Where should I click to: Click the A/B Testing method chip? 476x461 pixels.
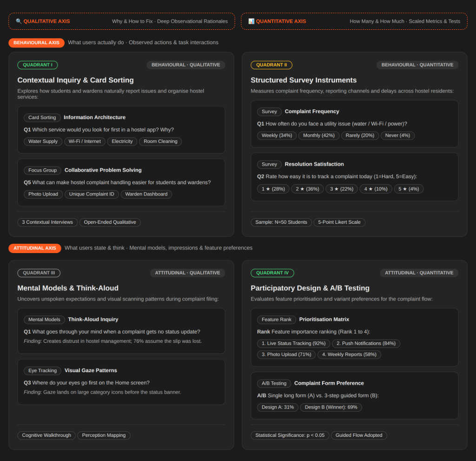(x=274, y=383)
